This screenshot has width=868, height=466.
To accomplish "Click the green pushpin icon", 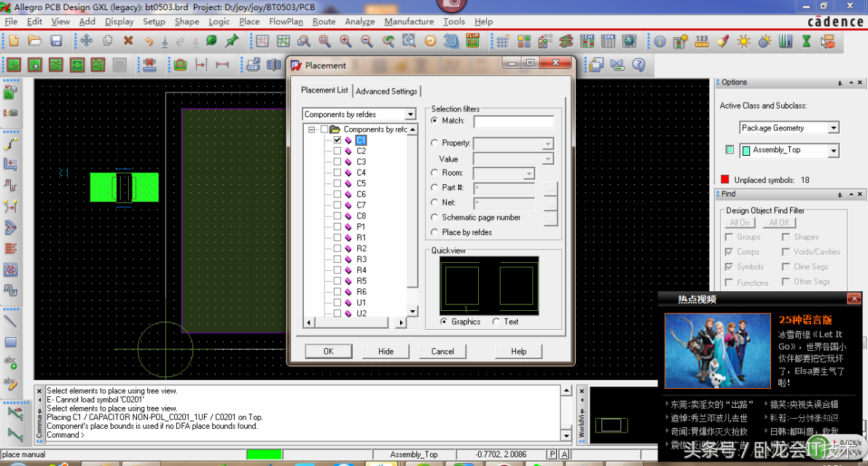I will (232, 41).
